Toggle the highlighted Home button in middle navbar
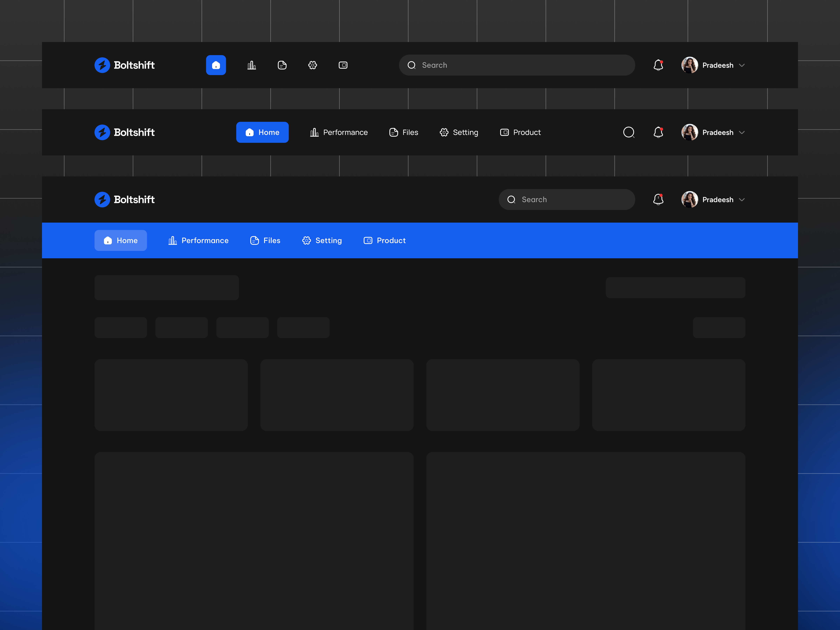This screenshot has height=630, width=840. pos(262,132)
